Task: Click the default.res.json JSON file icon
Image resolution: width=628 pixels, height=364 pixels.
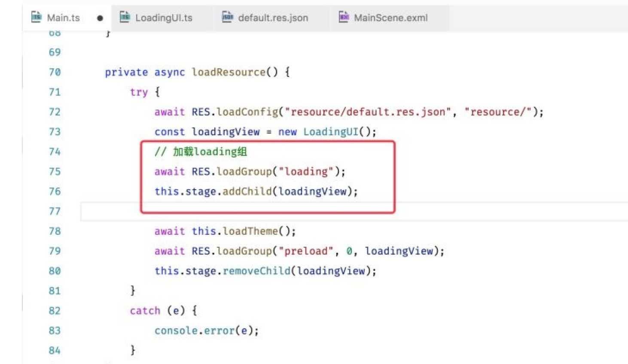Action: tap(228, 17)
